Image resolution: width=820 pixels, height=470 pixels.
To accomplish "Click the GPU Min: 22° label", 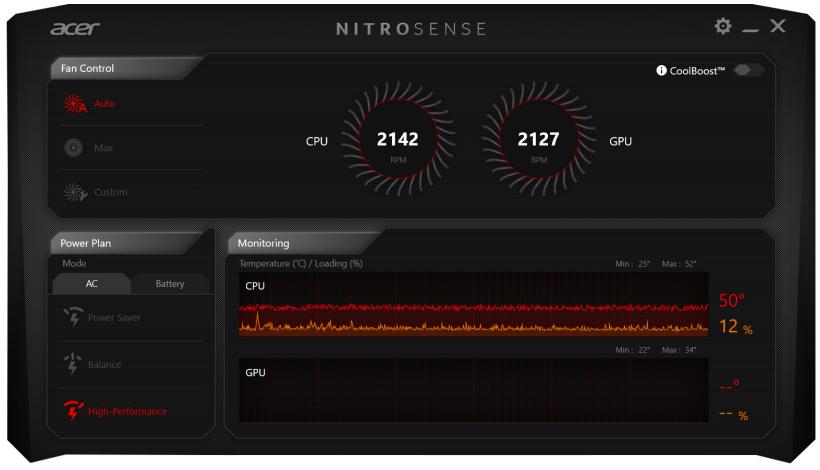I will pos(633,350).
